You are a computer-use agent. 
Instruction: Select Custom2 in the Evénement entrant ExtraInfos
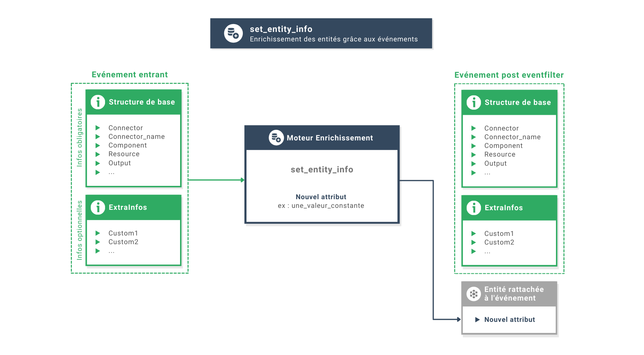(123, 242)
